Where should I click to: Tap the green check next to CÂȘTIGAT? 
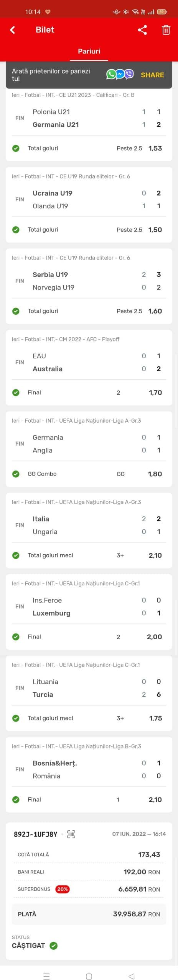54,946
